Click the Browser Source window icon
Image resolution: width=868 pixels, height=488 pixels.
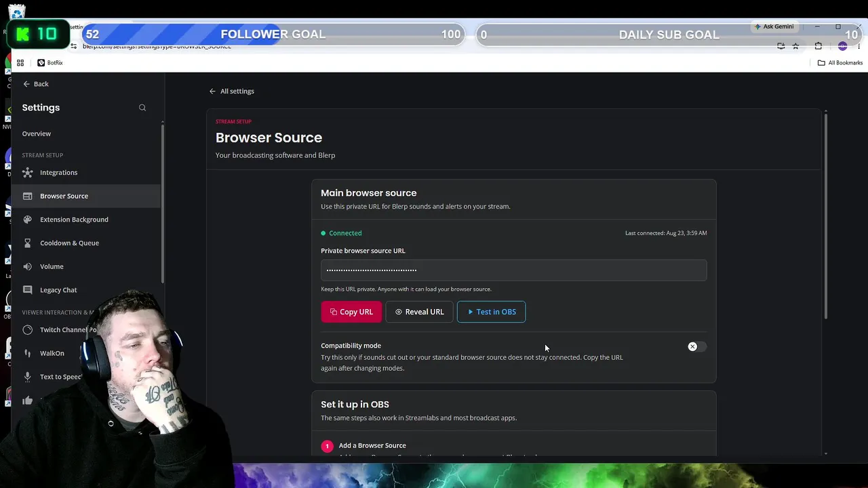click(x=27, y=196)
